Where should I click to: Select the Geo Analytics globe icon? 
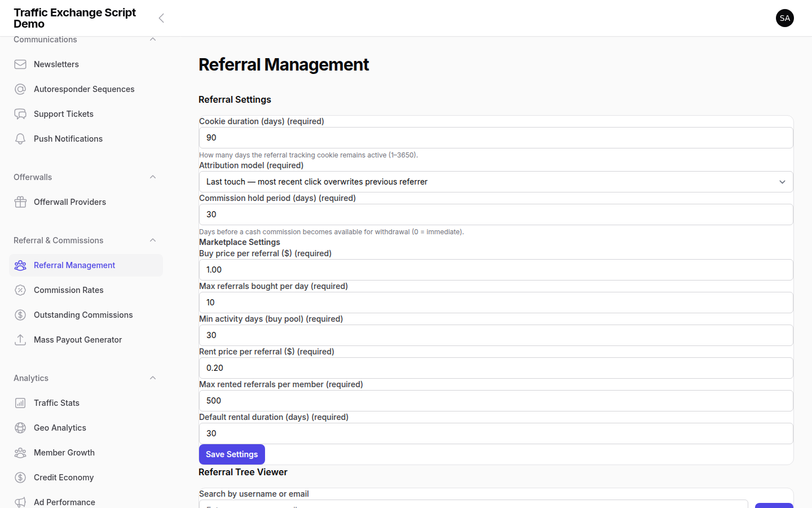pyautogui.click(x=20, y=427)
